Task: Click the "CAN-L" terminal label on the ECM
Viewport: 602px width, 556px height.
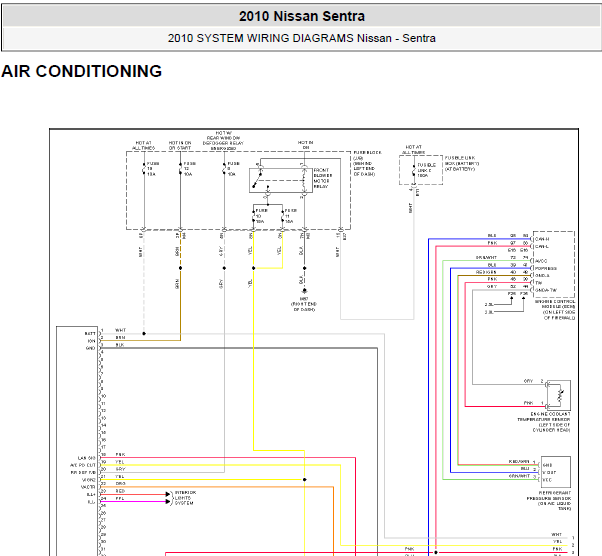Action: [x=542, y=246]
